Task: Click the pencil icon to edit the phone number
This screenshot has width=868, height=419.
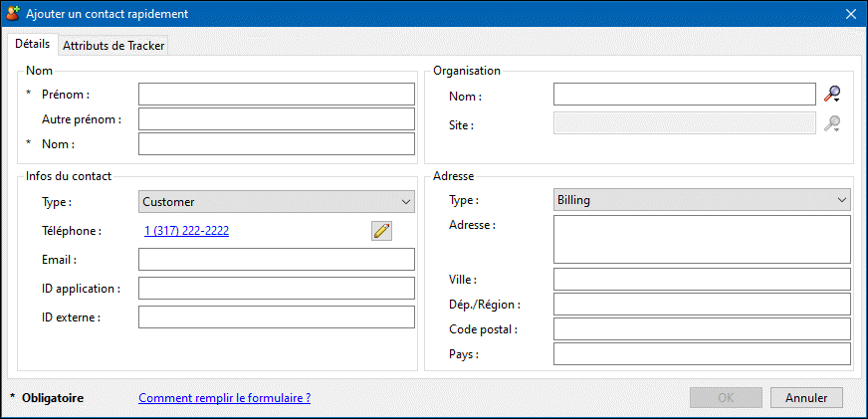Action: [x=381, y=231]
